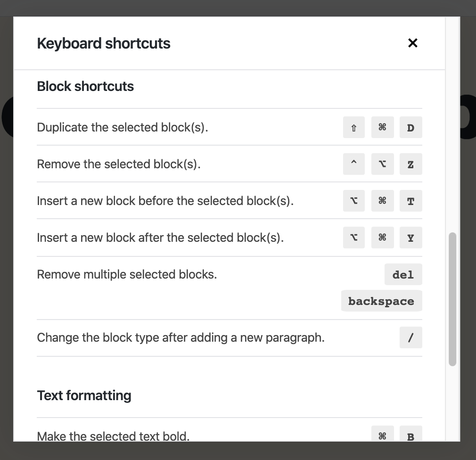Click the T key for insert before
Screen dimensions: 476x460
411,201
